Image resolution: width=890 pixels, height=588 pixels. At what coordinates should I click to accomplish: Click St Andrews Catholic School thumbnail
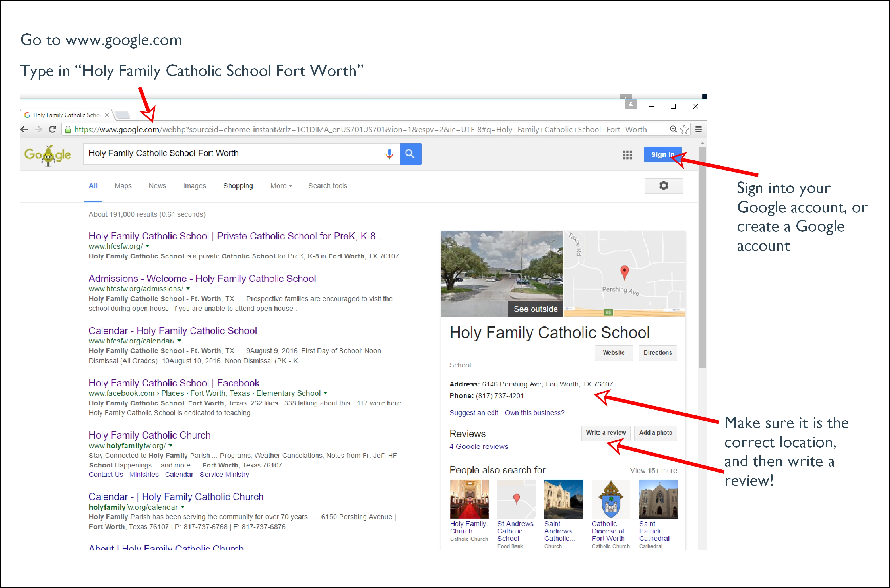517,500
